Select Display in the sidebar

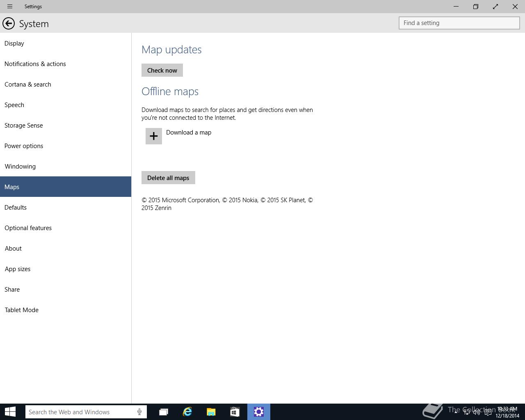(66, 43)
